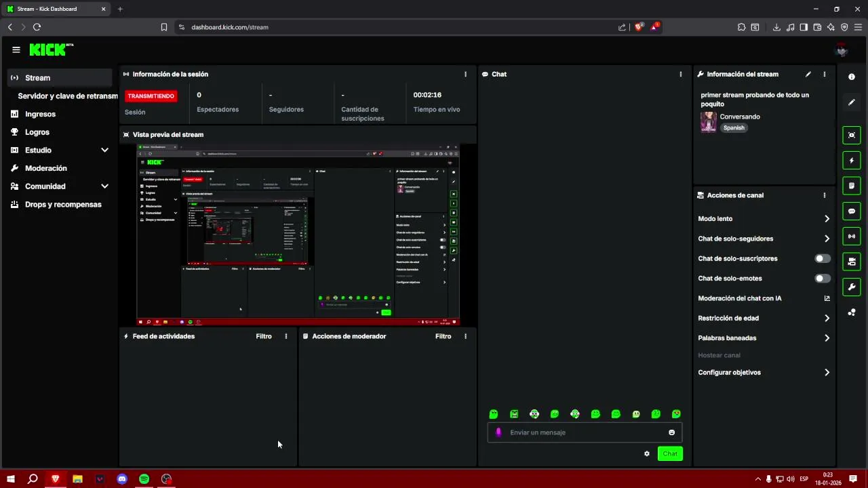Click Filtro in Feed de actividades

click(264, 336)
